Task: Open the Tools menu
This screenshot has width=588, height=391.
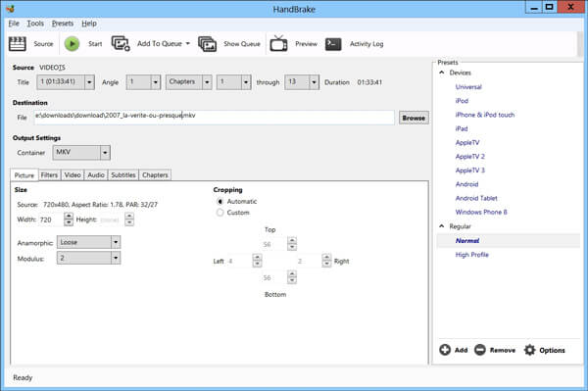Action: click(x=35, y=24)
